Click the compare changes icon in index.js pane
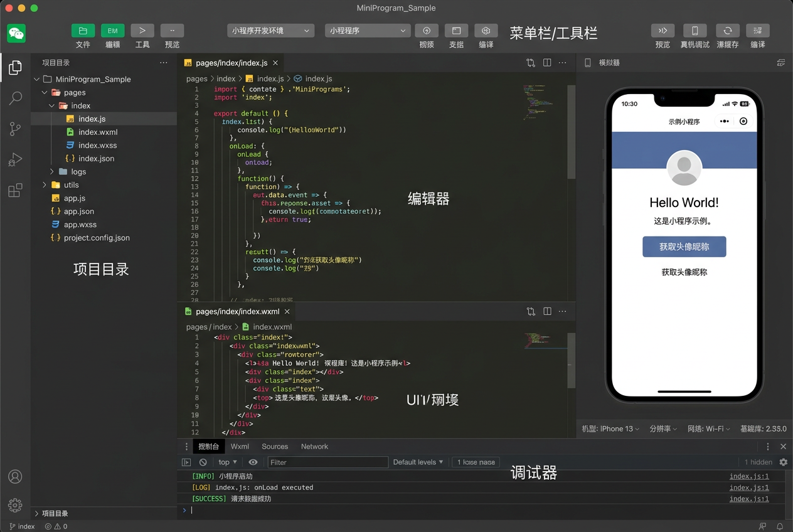 (x=531, y=63)
